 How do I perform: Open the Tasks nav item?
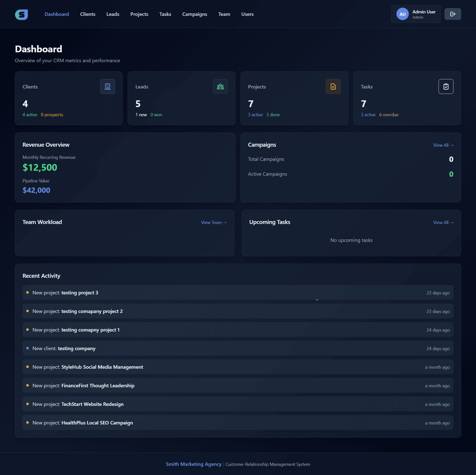click(x=165, y=14)
